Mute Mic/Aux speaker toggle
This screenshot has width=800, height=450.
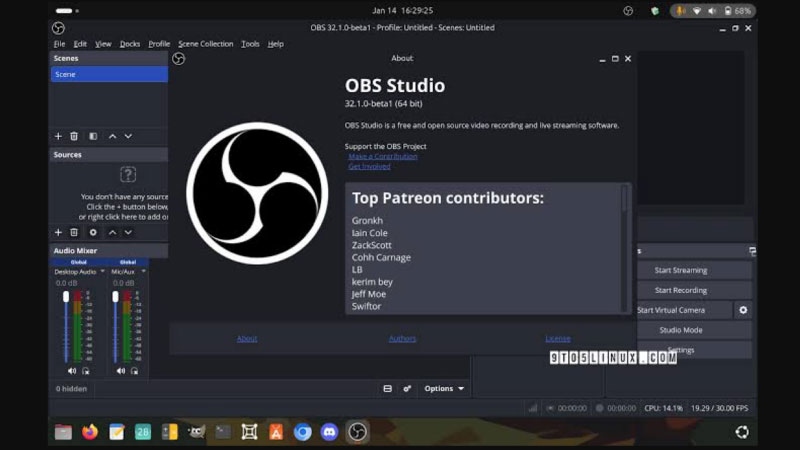point(120,371)
